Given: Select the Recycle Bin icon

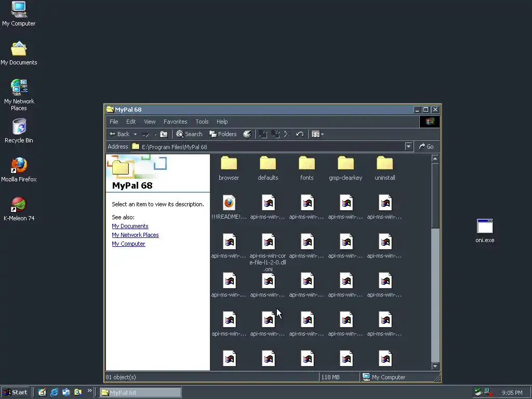Looking at the screenshot, I should point(19,130).
